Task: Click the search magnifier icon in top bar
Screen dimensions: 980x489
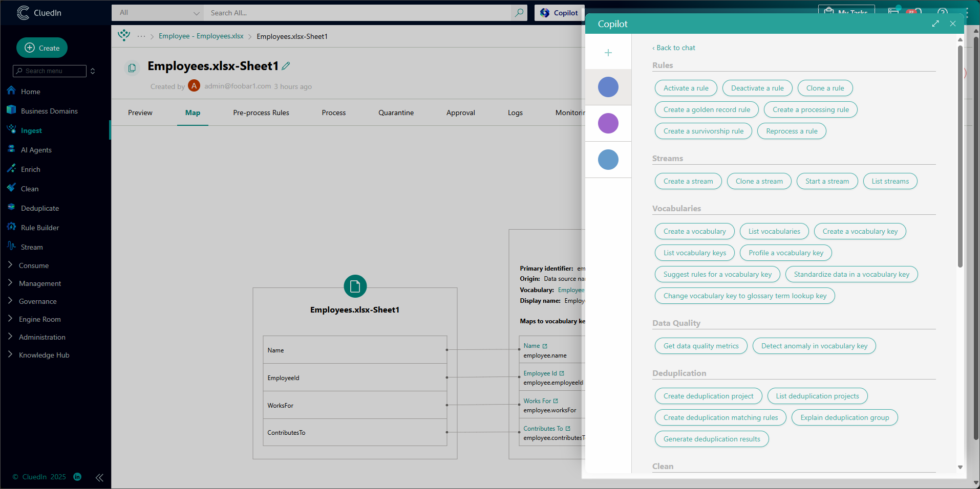Action: pyautogui.click(x=519, y=13)
